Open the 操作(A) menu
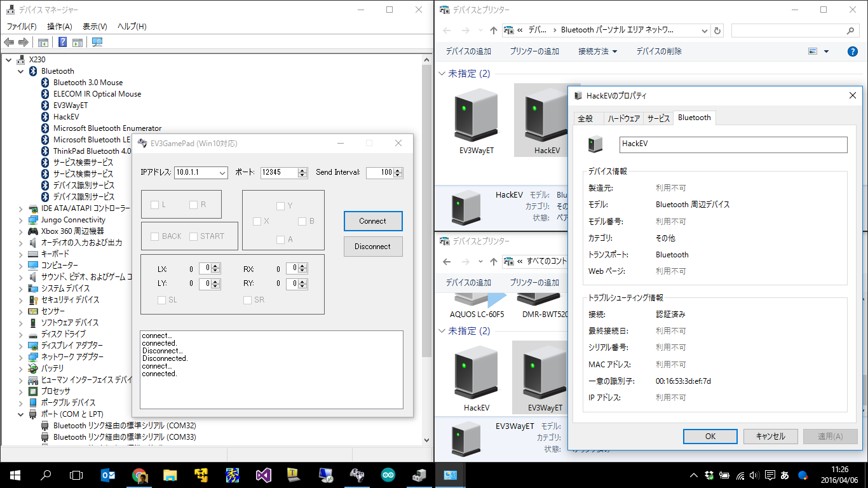 point(60,27)
